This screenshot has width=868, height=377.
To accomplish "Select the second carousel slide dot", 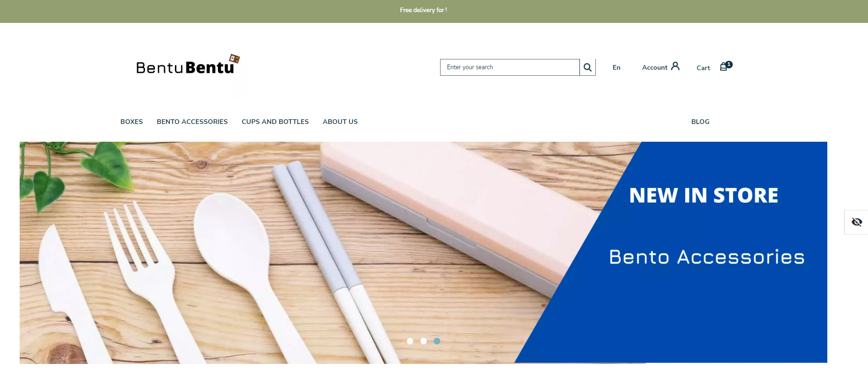I will [x=423, y=341].
